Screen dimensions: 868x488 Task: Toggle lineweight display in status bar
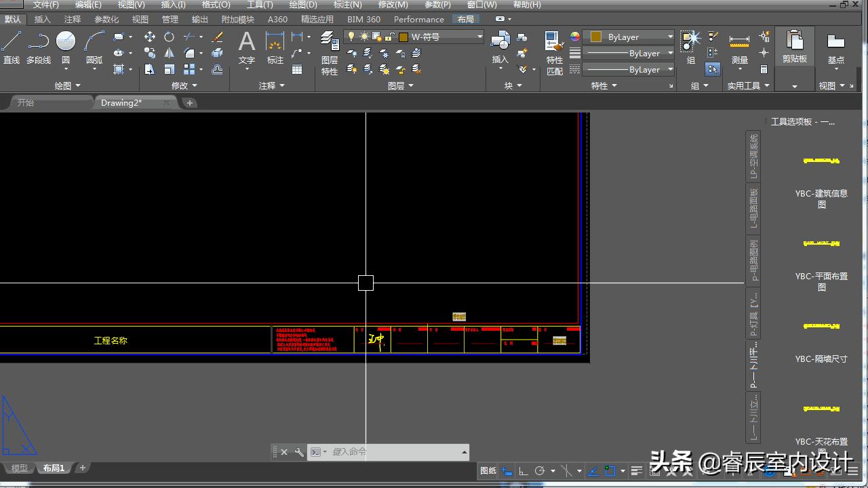(x=636, y=471)
